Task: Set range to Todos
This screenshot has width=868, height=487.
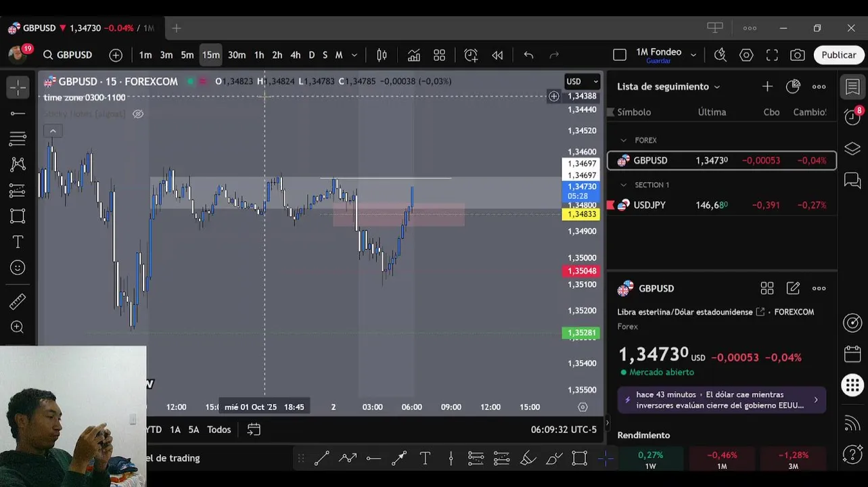Action: 219,430
